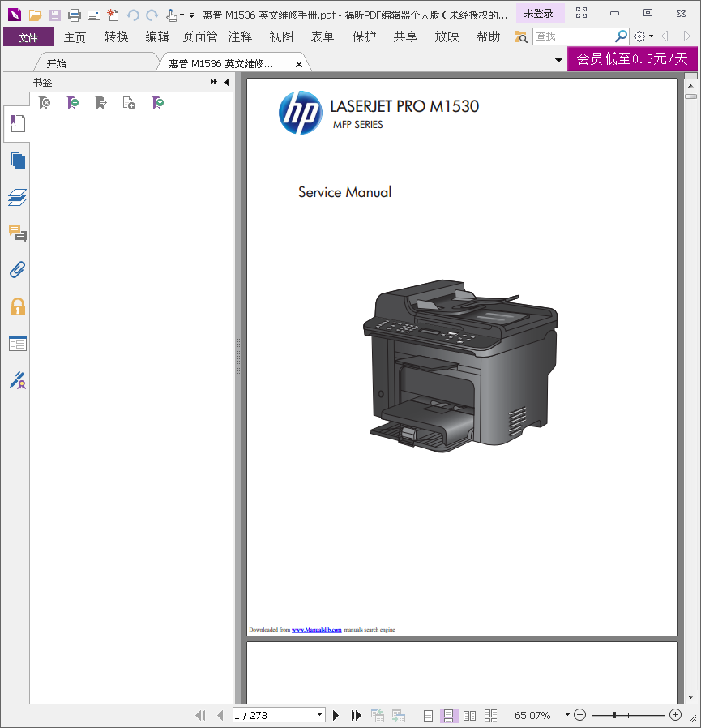Screen dimensions: 701x728
Task: Open the page number dropdown arrow
Action: [x=320, y=715]
